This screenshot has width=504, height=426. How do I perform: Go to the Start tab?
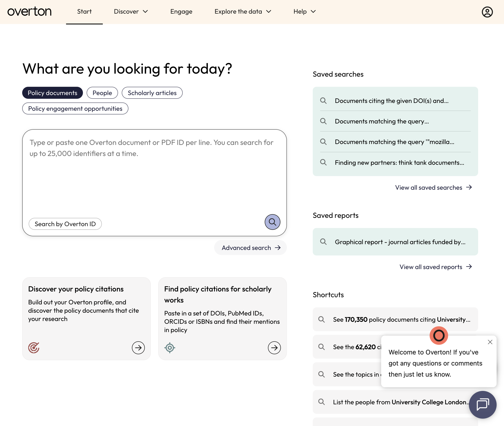[x=84, y=12]
